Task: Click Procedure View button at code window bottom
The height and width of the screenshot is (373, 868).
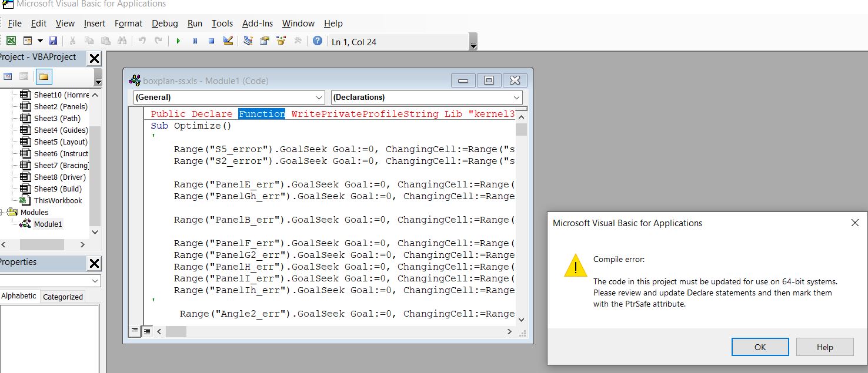Action: (135, 331)
